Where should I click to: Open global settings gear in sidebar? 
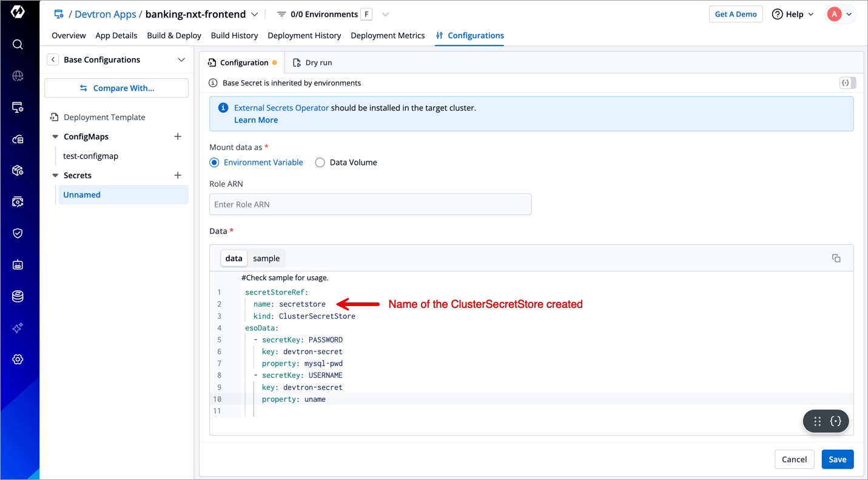pyautogui.click(x=18, y=359)
